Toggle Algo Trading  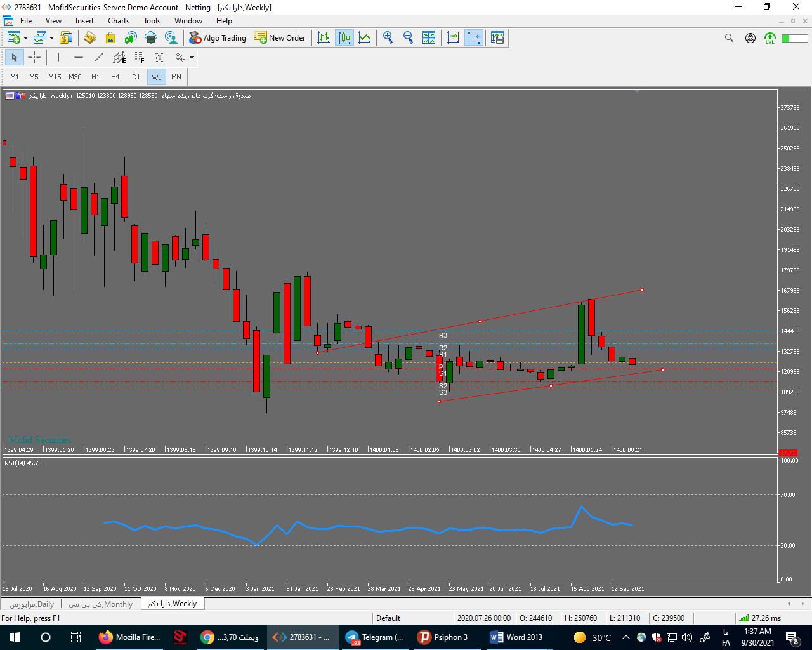coord(218,38)
